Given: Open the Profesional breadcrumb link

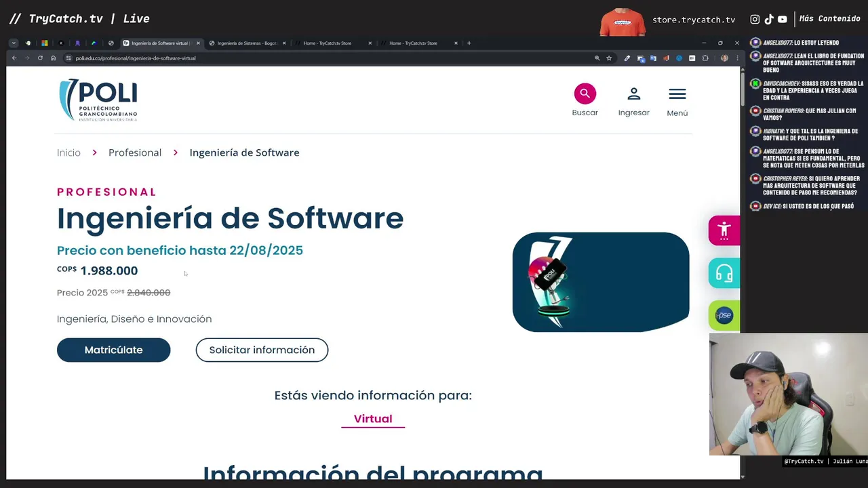Looking at the screenshot, I should pyautogui.click(x=135, y=152).
